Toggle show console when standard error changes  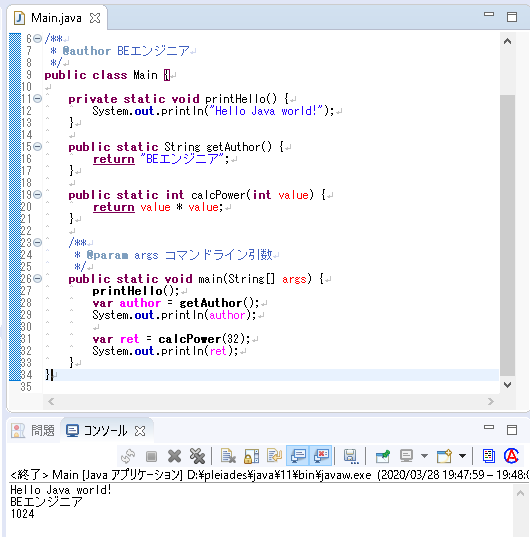320,456
